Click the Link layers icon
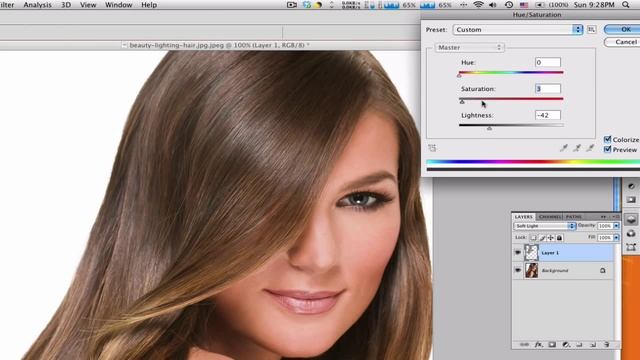This screenshot has height=360, width=640. [524, 344]
